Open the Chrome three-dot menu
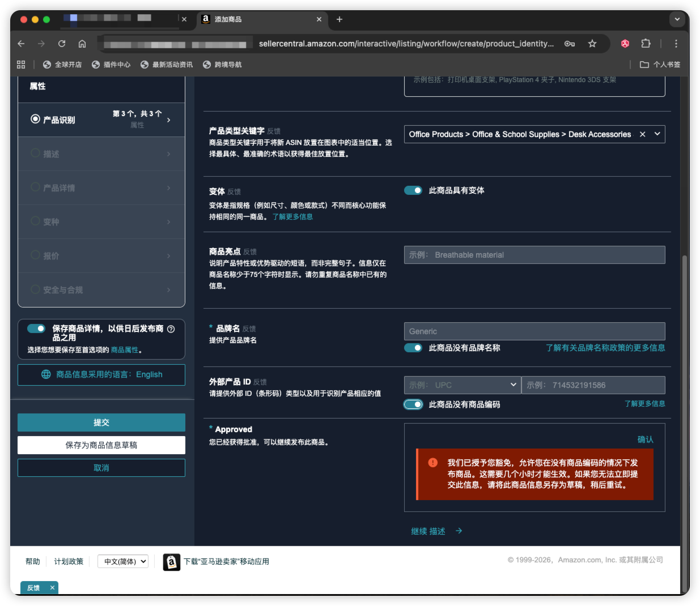700x606 pixels. (676, 44)
